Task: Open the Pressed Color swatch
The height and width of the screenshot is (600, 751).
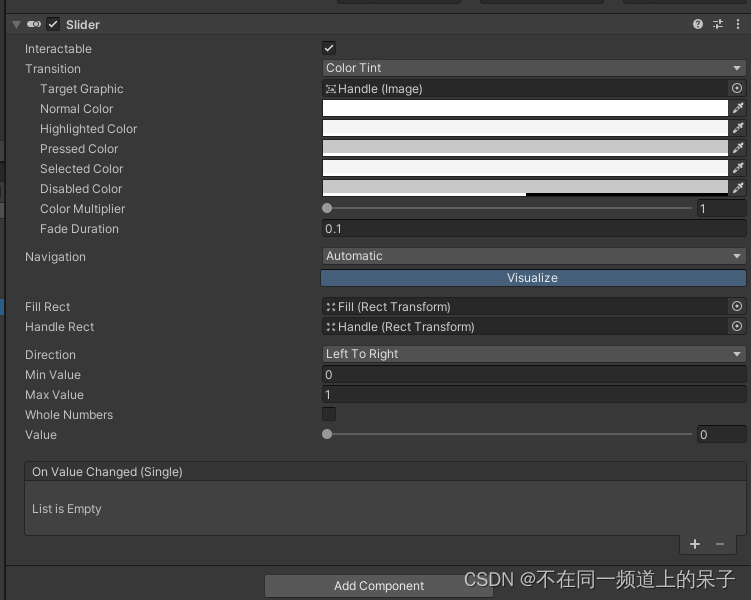Action: click(525, 148)
